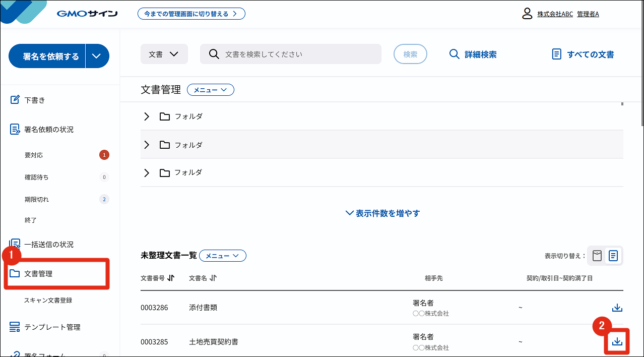Click 署名を依頼する button
The image size is (644, 357).
click(50, 56)
